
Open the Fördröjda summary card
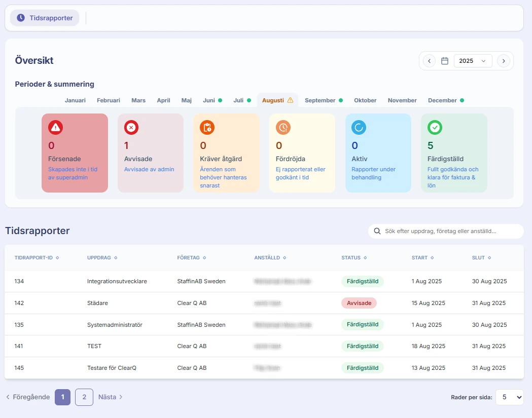(x=302, y=153)
